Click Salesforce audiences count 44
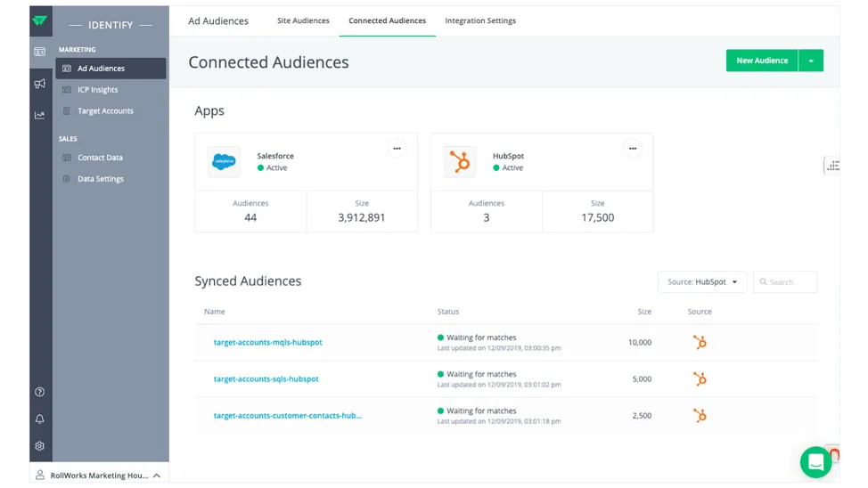The height and width of the screenshot is (488, 868). point(250,218)
